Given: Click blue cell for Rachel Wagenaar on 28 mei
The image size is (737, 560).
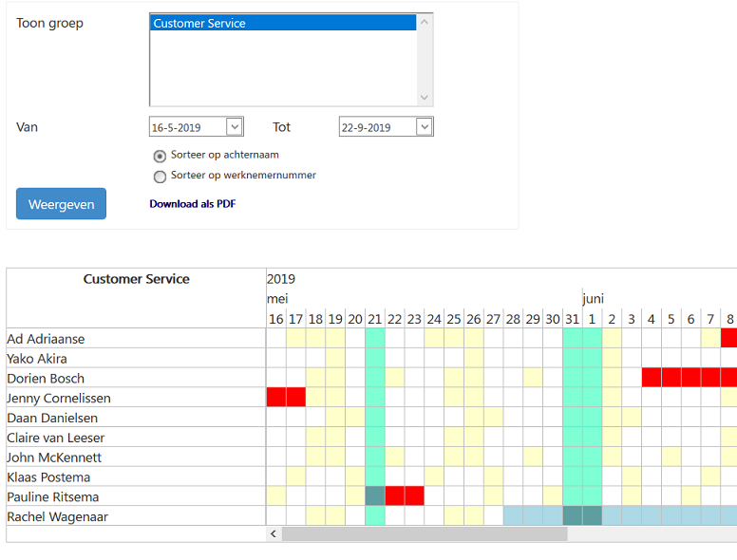Looking at the screenshot, I should click(513, 515).
